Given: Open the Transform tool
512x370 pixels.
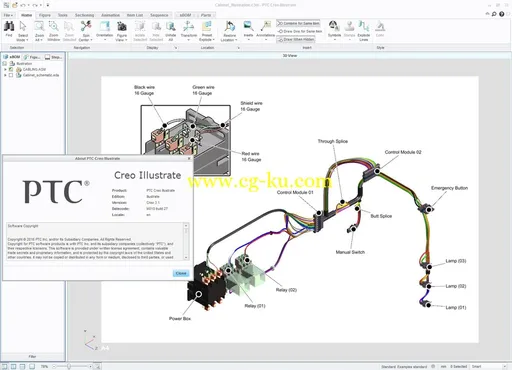Looking at the screenshot, I should point(189,31).
